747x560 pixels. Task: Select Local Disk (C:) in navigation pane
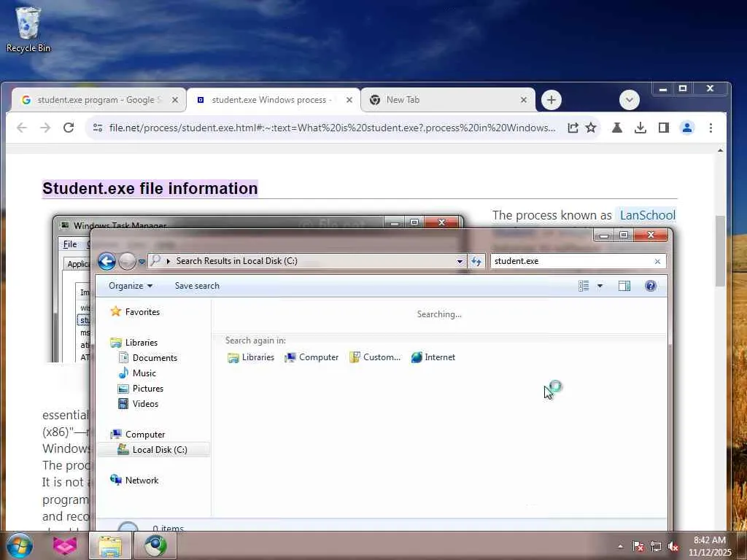153,449
